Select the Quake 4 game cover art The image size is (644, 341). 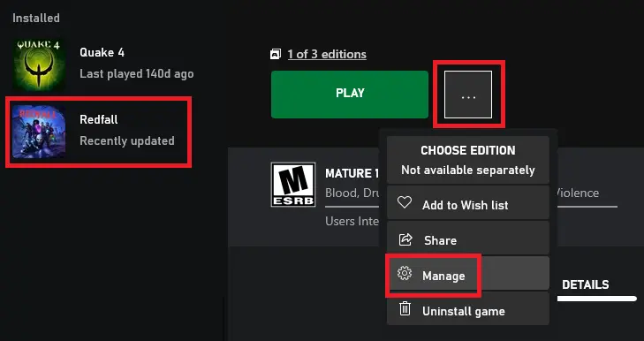pyautogui.click(x=39, y=64)
